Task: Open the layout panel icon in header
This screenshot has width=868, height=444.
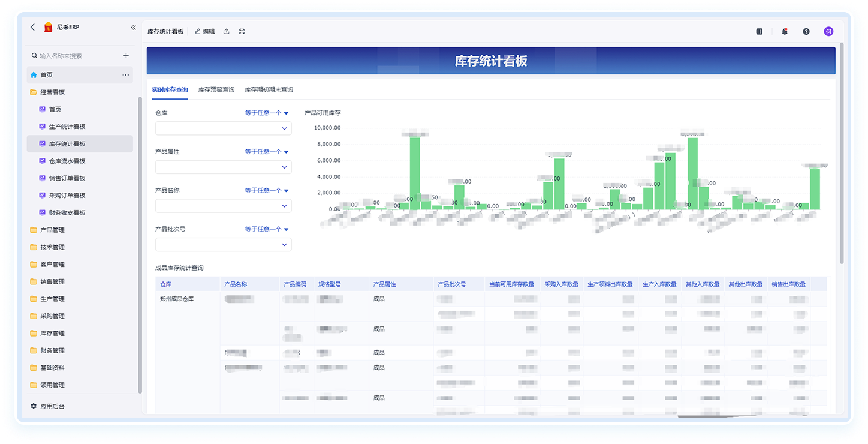Action: tap(759, 32)
